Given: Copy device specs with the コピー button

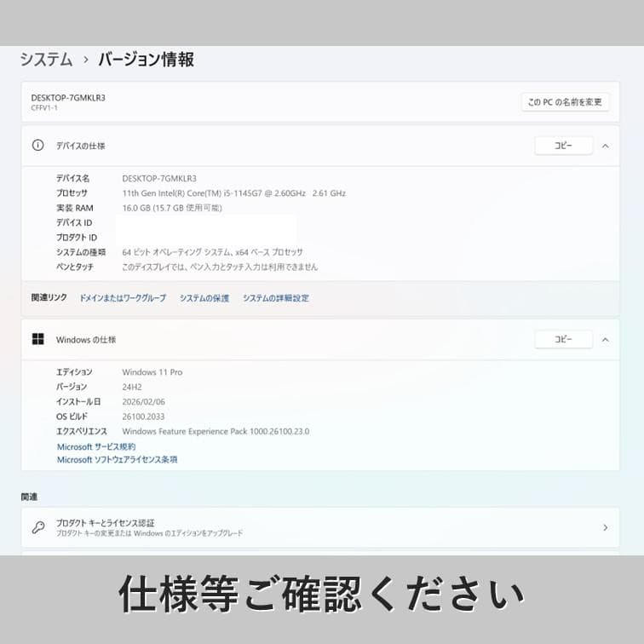Looking at the screenshot, I should tap(564, 146).
